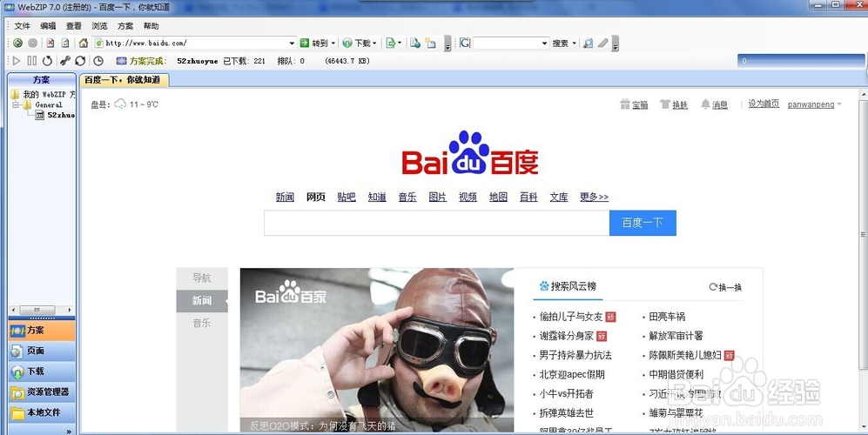Click the wrench project settings icon

65,61
